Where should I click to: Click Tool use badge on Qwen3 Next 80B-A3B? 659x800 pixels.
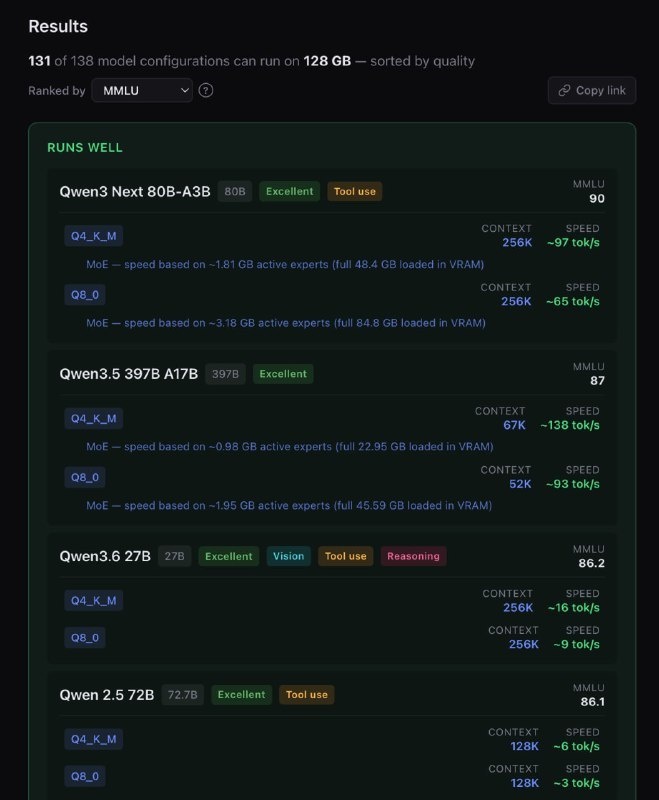click(354, 191)
